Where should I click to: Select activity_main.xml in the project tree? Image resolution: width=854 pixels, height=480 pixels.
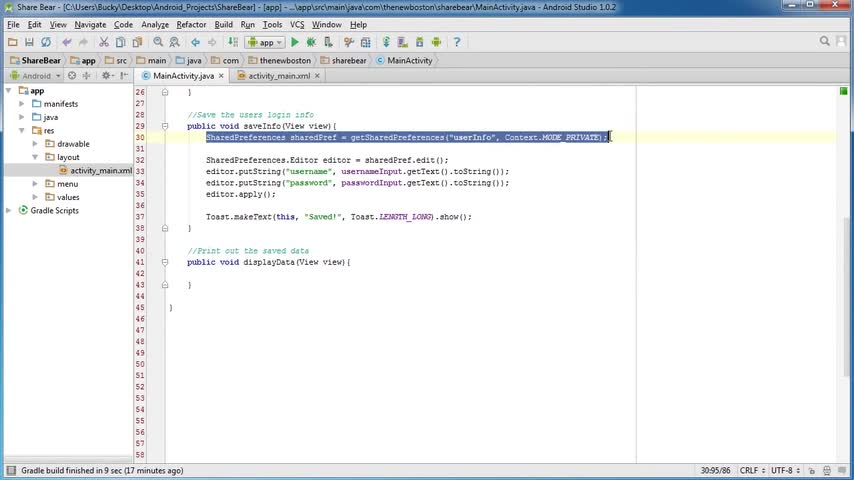[x=100, y=170]
